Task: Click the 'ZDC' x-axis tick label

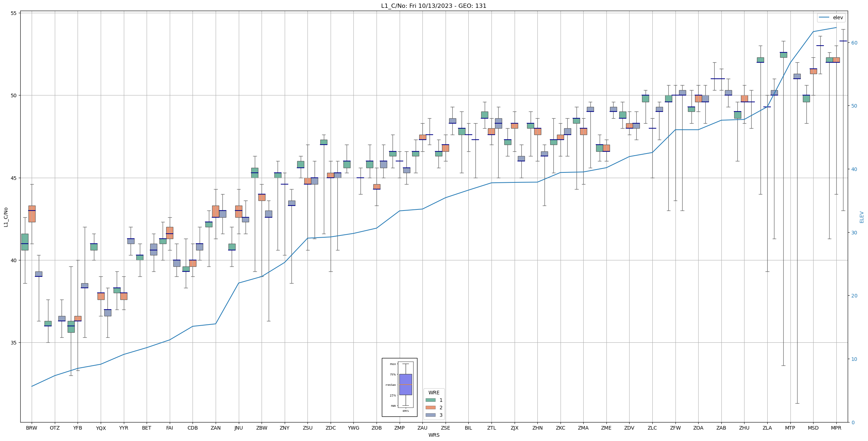Action: 331,428
